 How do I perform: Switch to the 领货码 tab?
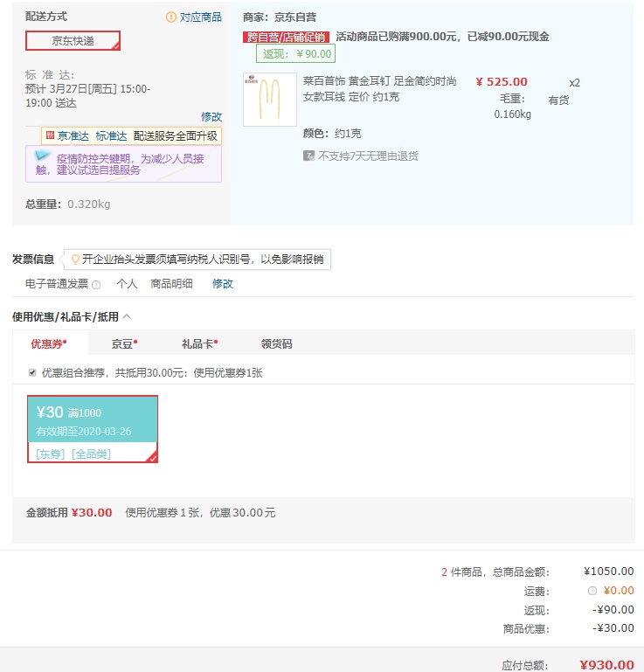[277, 343]
